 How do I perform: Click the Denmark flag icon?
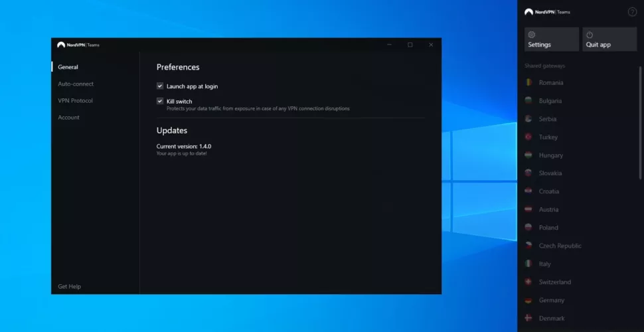pyautogui.click(x=528, y=318)
